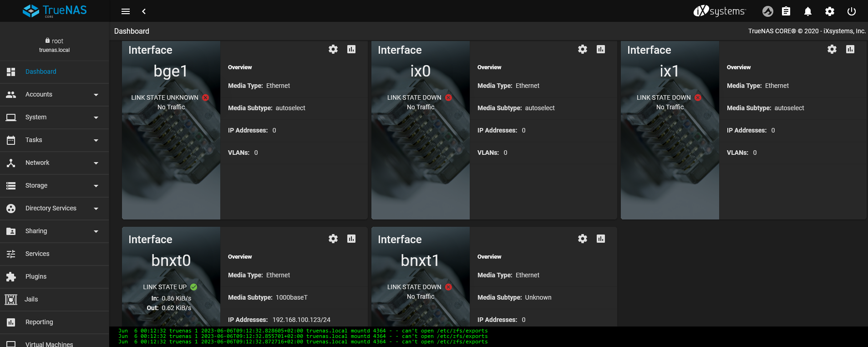Open the iXsystems logo link

tap(719, 11)
